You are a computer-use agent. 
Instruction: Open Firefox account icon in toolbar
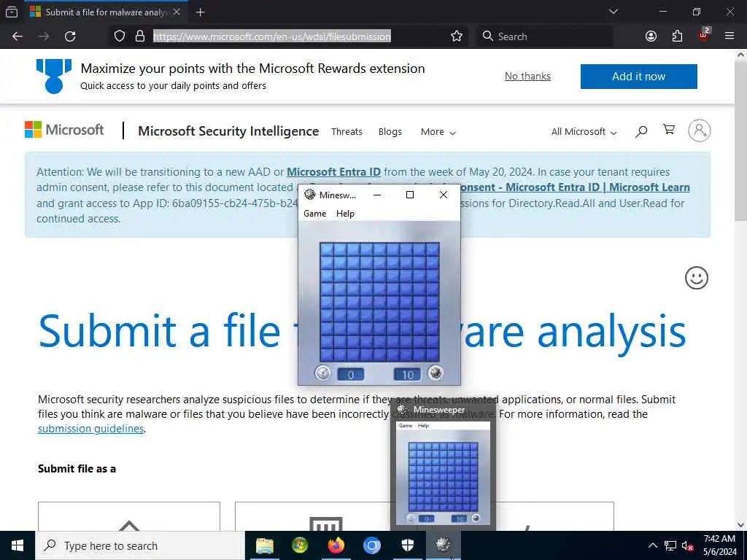pos(651,36)
